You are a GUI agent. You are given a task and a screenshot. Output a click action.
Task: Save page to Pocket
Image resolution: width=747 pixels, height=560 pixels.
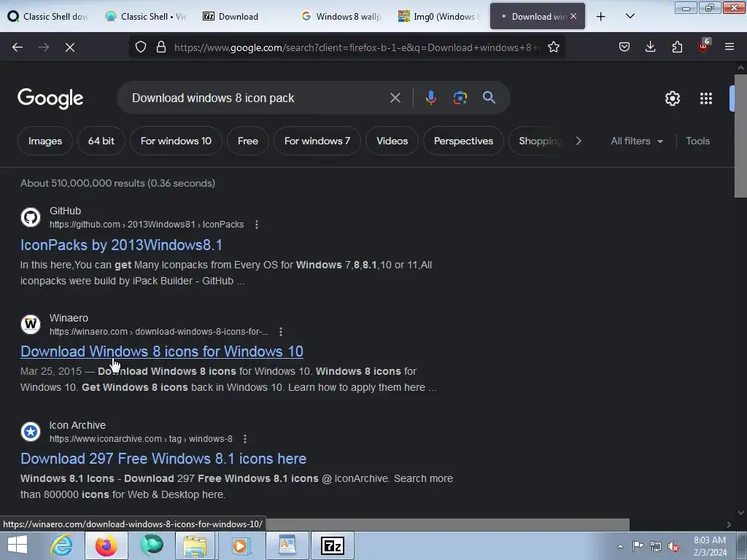[624, 47]
